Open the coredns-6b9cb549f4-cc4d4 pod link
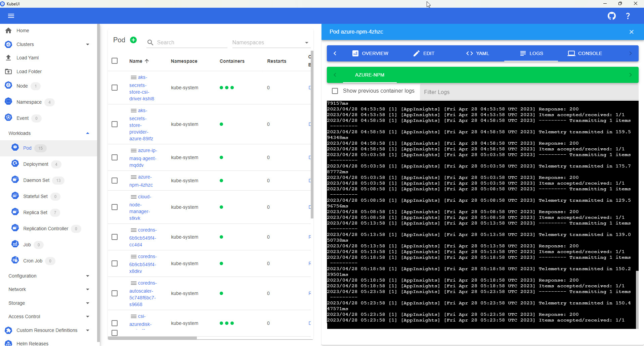Viewport: 644px width, 346px height. point(143,237)
